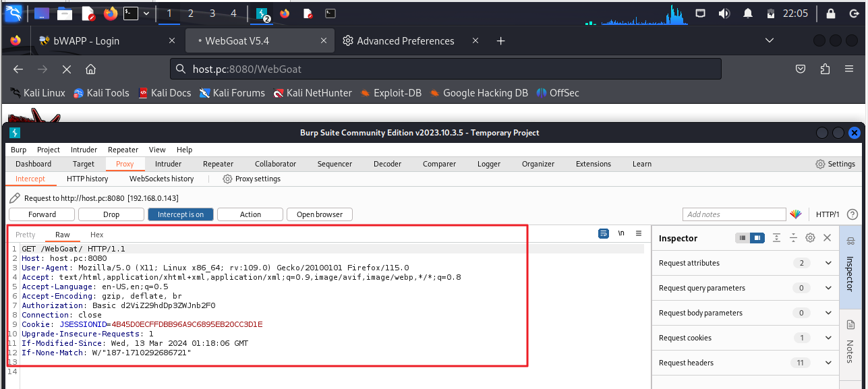Open the Inspector settings gear

click(810, 238)
